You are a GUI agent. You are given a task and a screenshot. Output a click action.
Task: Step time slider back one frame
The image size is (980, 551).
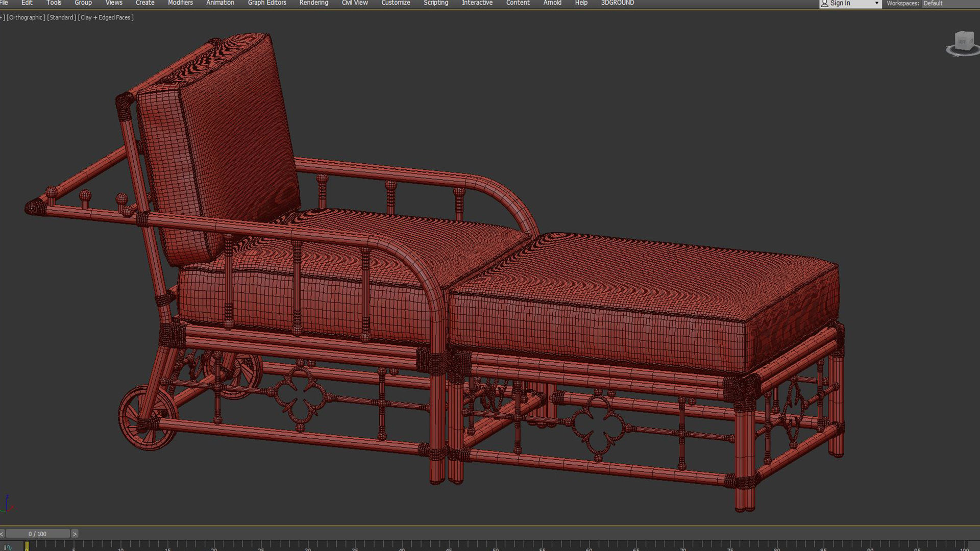pos(2,534)
